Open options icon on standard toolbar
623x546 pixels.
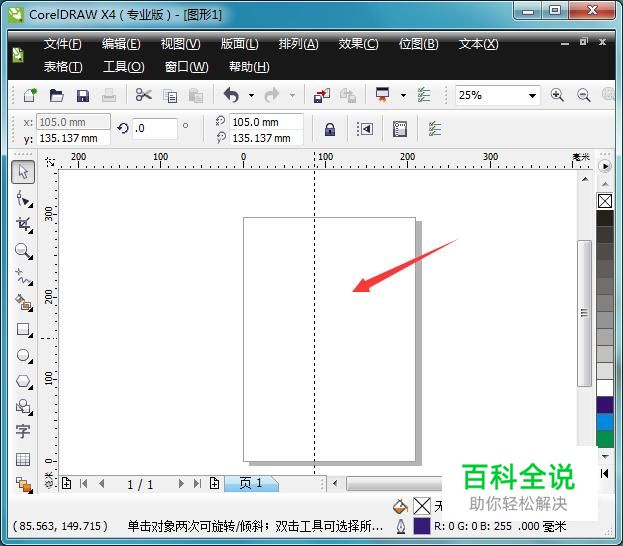pyautogui.click(x=424, y=95)
